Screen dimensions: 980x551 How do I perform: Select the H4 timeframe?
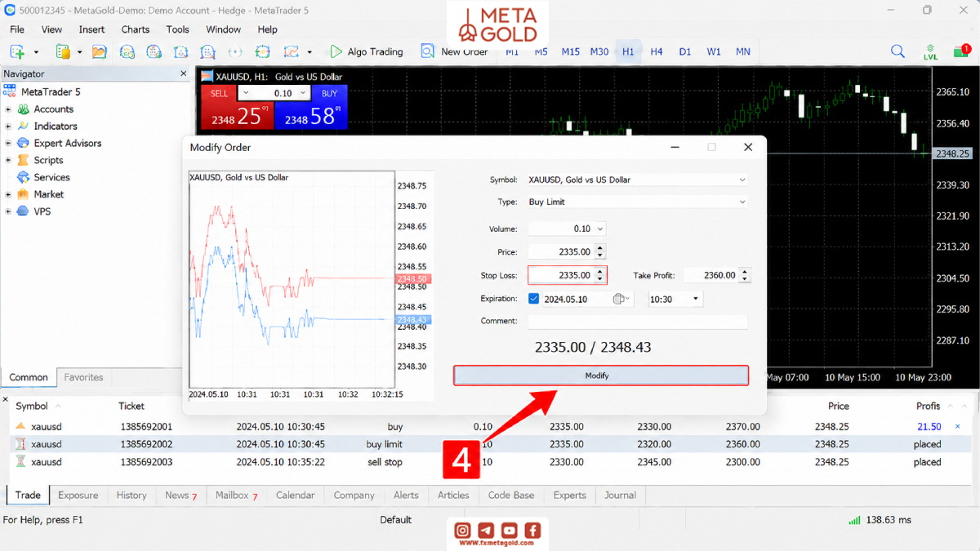pos(657,51)
